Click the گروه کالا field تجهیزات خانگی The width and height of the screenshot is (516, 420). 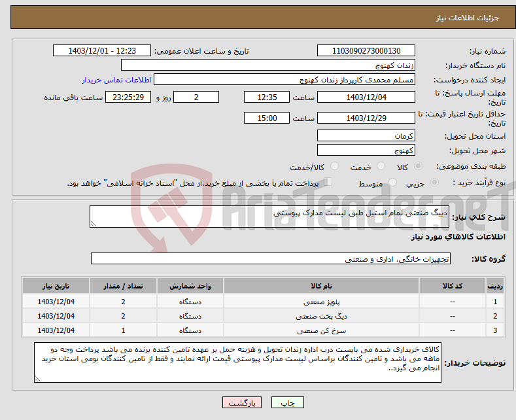pyautogui.click(x=271, y=258)
